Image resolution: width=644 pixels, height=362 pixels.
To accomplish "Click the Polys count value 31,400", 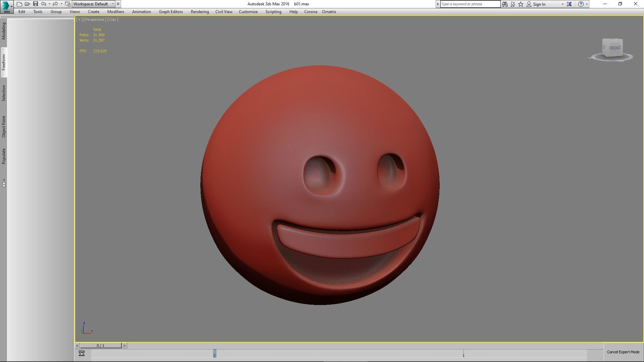I will (x=99, y=35).
